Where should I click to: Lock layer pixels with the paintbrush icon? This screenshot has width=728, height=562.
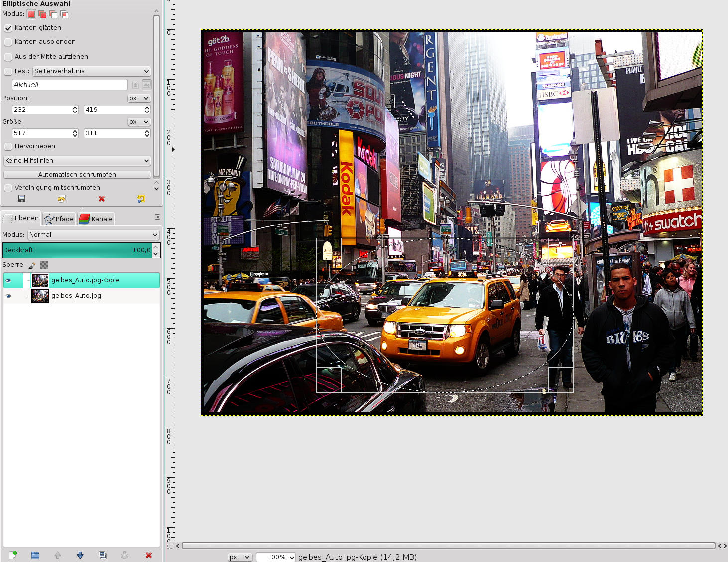click(32, 265)
